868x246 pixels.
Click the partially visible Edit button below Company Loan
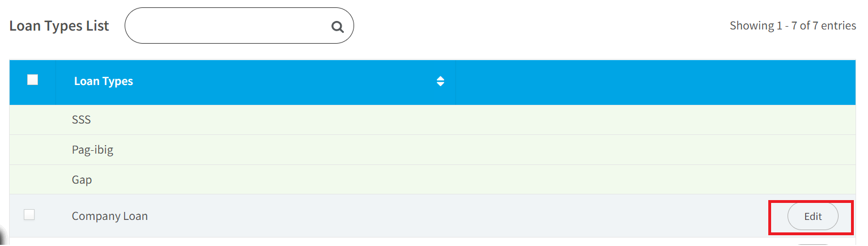813,244
